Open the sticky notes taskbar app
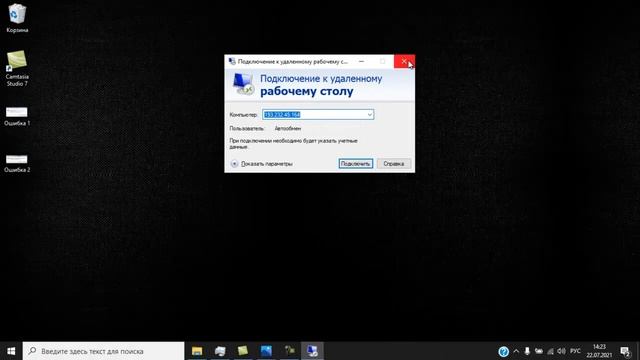640x360 pixels. click(x=243, y=351)
